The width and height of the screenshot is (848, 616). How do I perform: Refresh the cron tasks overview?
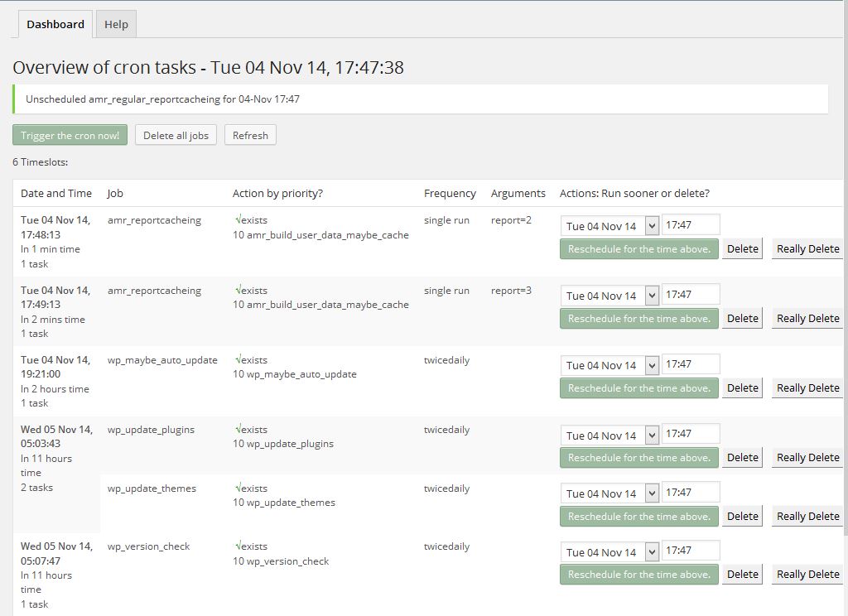tap(250, 135)
